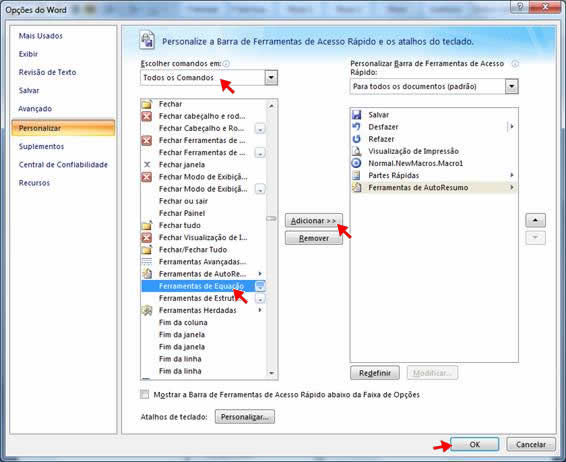The height and width of the screenshot is (462, 566).
Task: Open the Para todos os documentos (padrão) dropdown
Action: pyautogui.click(x=511, y=87)
